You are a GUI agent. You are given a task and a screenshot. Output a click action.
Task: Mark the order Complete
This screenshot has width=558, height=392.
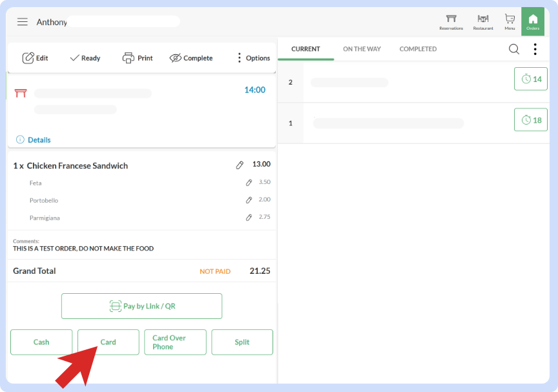pyautogui.click(x=191, y=57)
